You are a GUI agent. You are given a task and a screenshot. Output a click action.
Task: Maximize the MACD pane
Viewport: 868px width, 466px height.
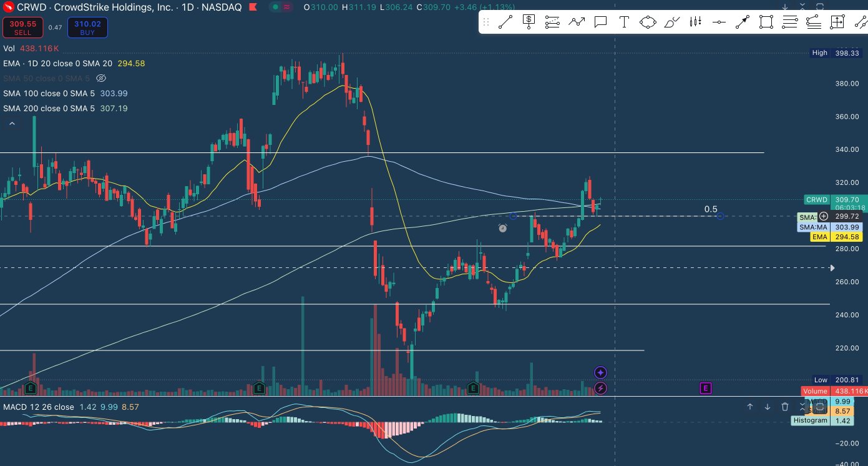pos(821,407)
